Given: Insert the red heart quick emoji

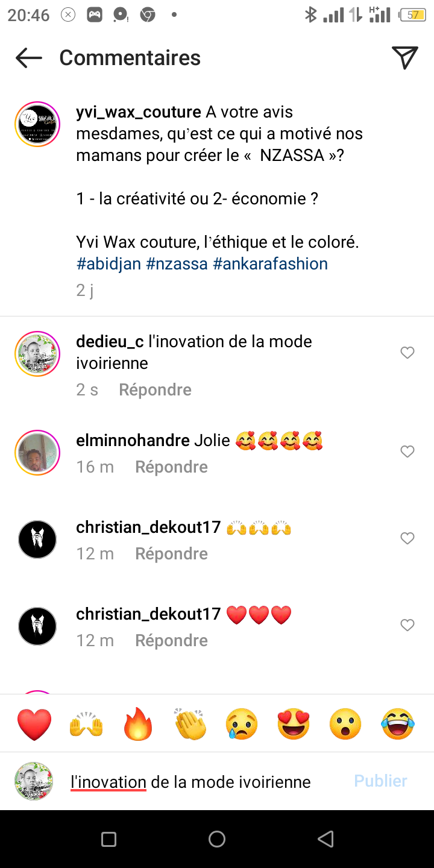Looking at the screenshot, I should pyautogui.click(x=34, y=724).
